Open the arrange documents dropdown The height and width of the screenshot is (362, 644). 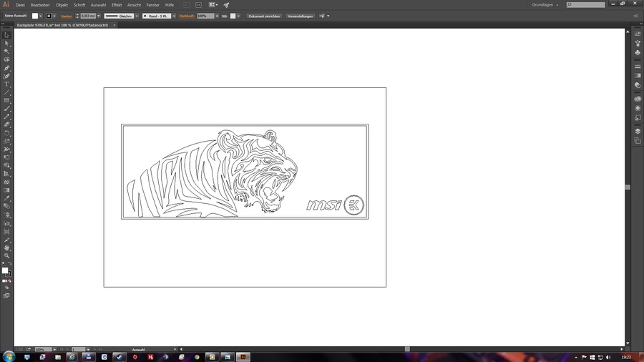(213, 5)
